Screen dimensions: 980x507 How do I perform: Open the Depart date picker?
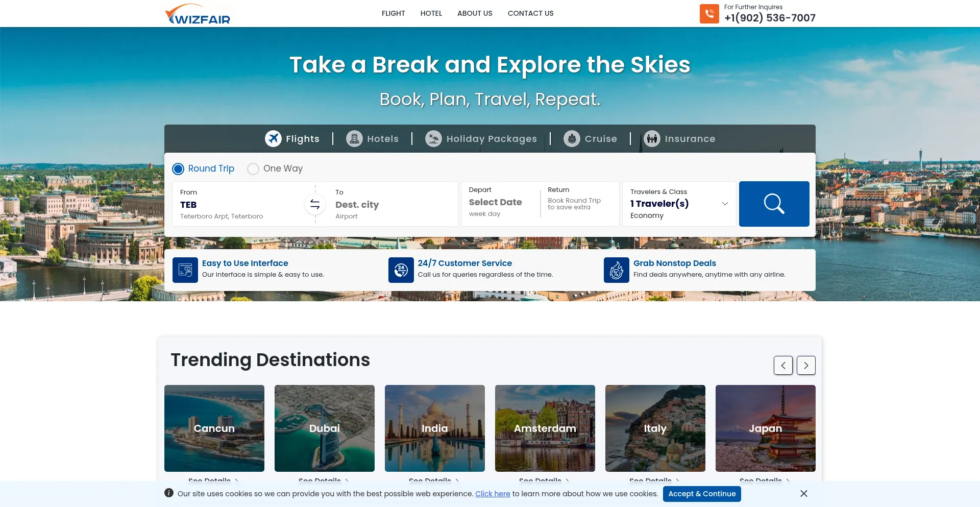point(495,203)
